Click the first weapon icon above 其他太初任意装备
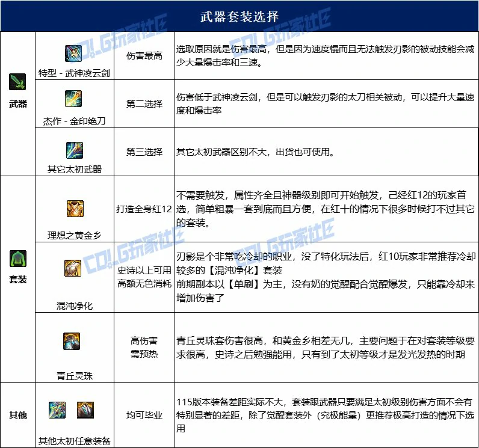This screenshot has height=448, width=479. coord(57,410)
